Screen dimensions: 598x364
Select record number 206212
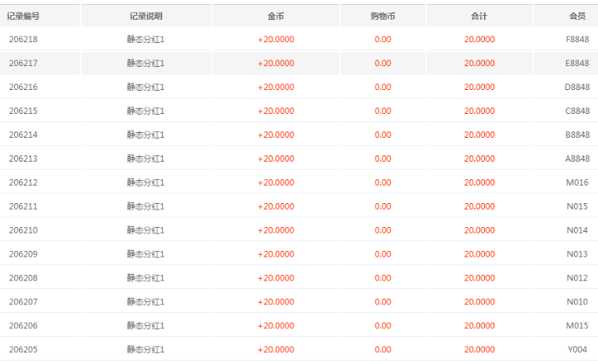pos(23,182)
